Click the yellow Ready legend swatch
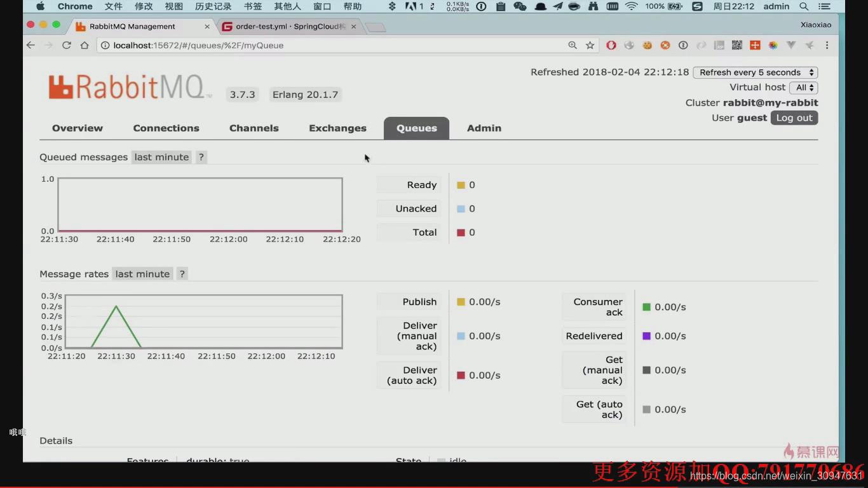 pyautogui.click(x=461, y=185)
